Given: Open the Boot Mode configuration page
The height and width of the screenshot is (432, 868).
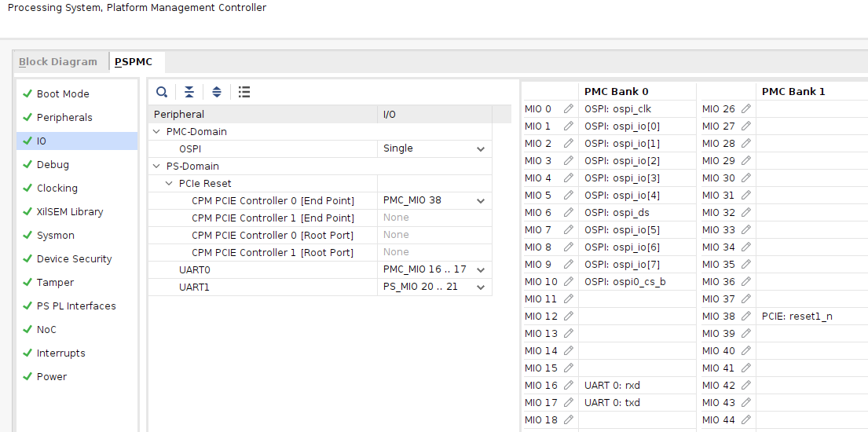Looking at the screenshot, I should point(63,93).
